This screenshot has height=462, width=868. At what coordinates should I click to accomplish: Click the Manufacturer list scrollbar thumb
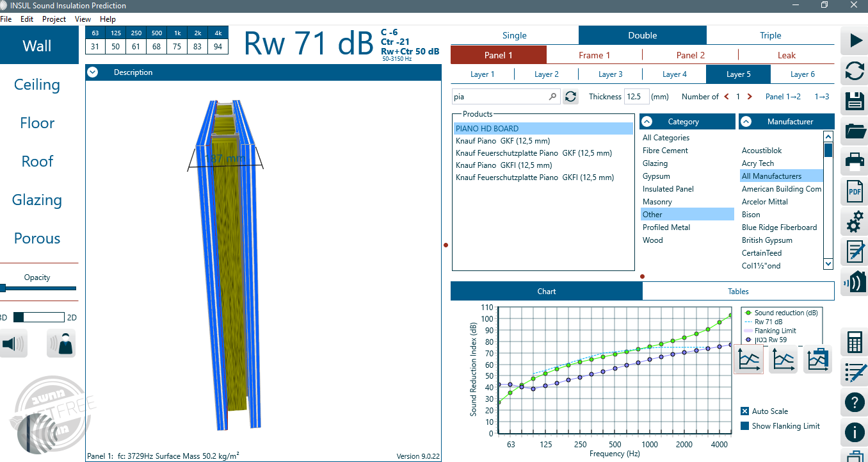click(x=828, y=150)
